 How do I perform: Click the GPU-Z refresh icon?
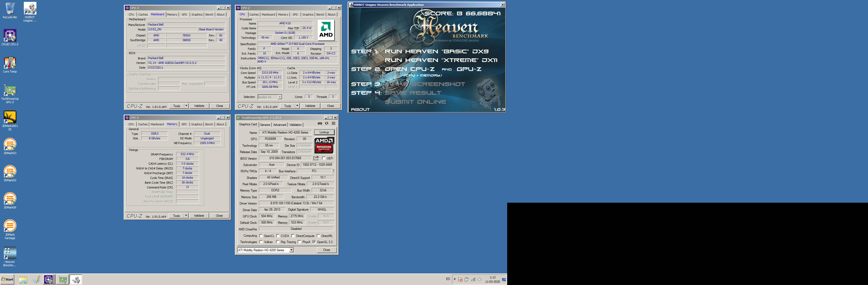click(326, 123)
